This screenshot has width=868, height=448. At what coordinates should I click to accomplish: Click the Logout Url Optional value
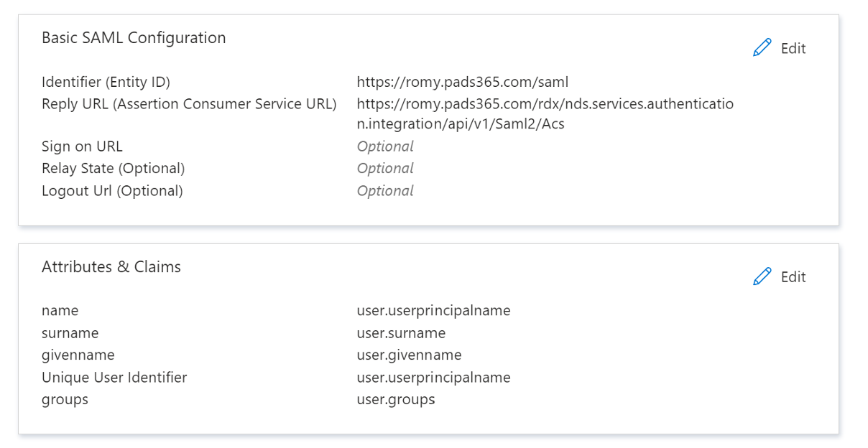(385, 191)
